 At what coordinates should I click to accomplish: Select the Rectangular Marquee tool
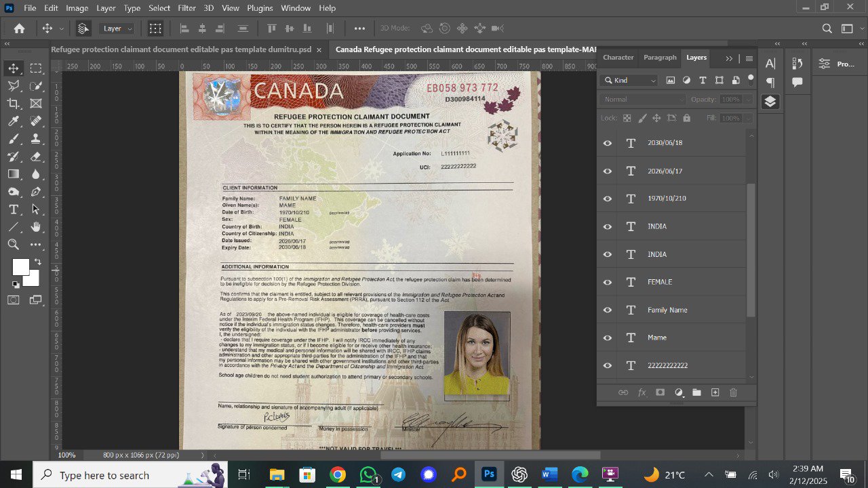coord(36,68)
